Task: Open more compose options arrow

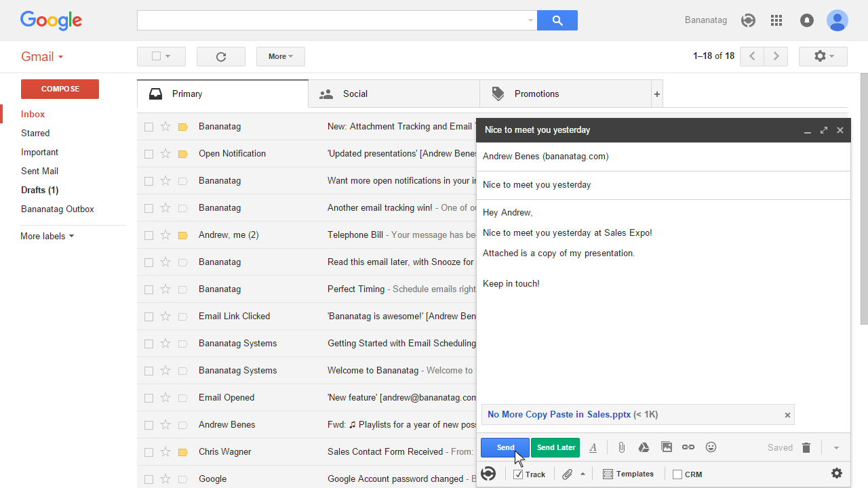Action: [x=836, y=447]
